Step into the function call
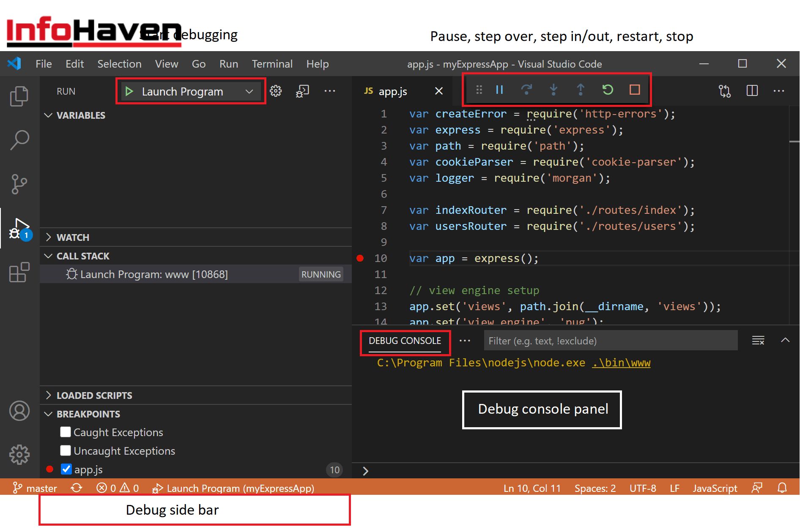 pos(553,90)
